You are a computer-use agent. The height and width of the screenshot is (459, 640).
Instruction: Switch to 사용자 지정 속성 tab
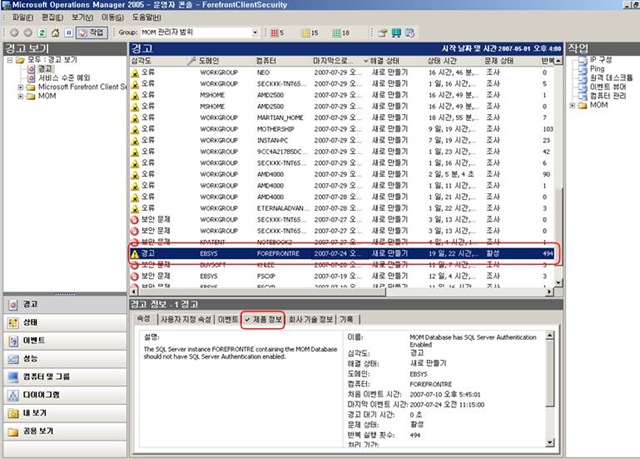point(186,319)
